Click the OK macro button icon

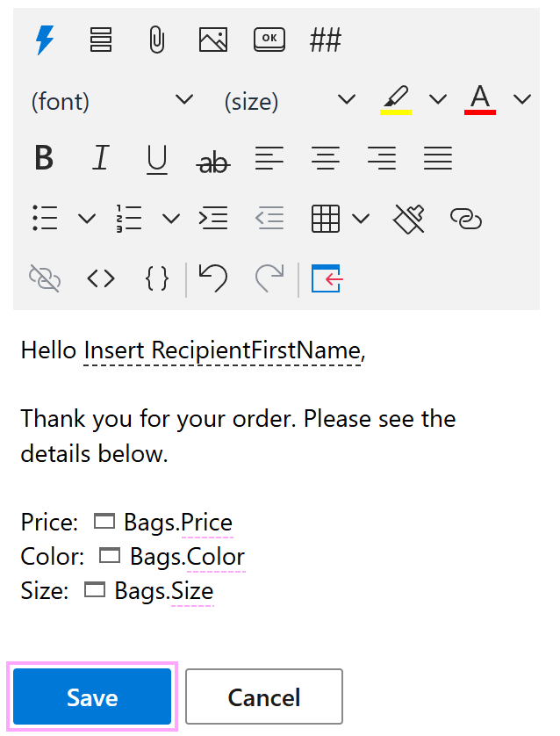pyautogui.click(x=269, y=39)
